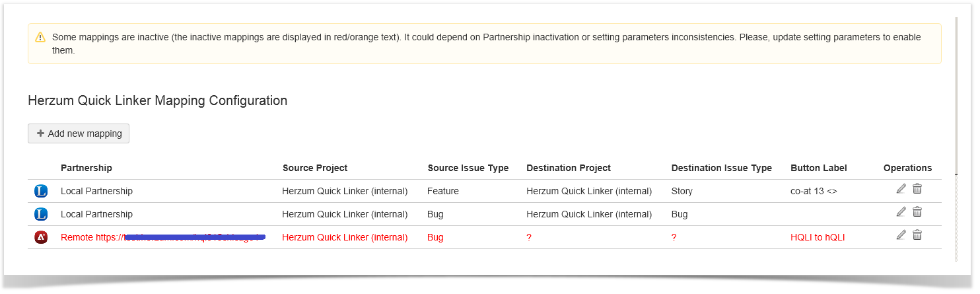Delete the inactive Remote mapping
980x294 pixels.
point(917,235)
